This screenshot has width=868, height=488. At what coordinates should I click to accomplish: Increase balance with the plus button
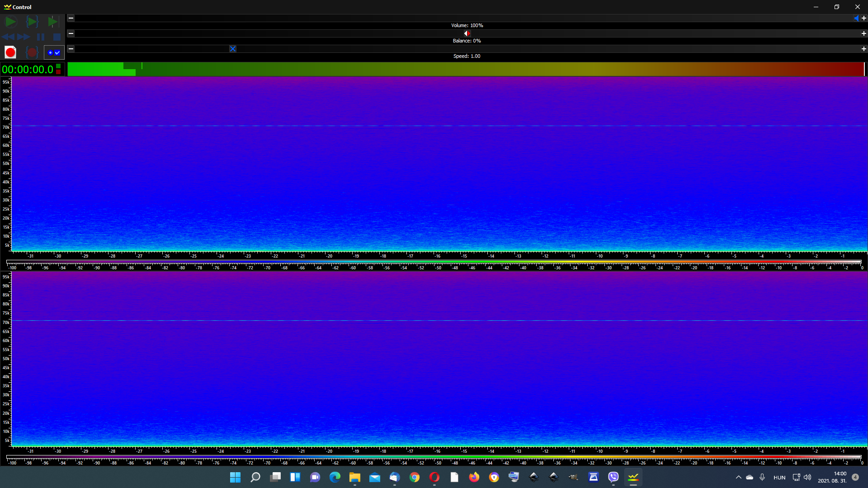click(863, 33)
